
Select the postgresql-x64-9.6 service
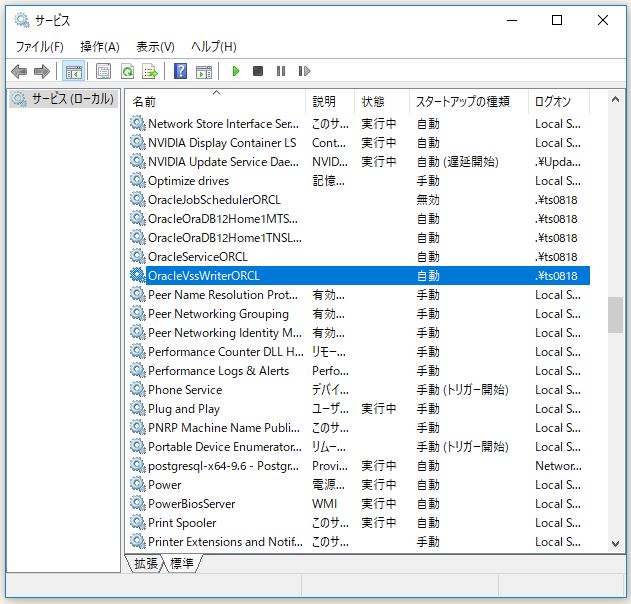(x=359, y=466)
